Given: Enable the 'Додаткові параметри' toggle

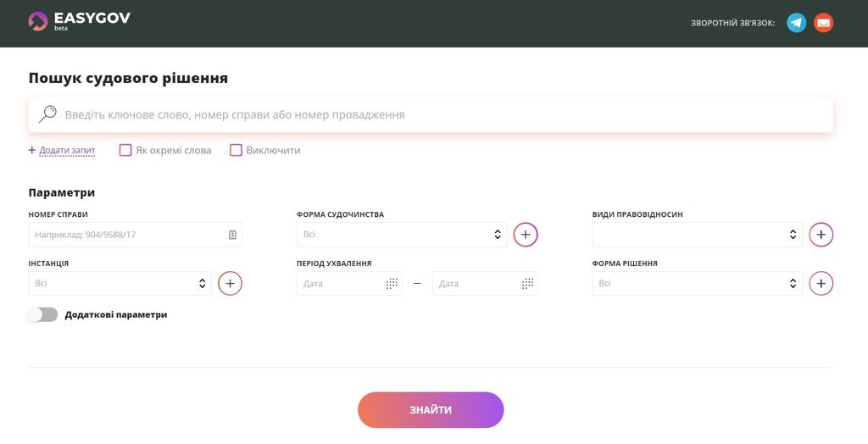Looking at the screenshot, I should coord(42,314).
